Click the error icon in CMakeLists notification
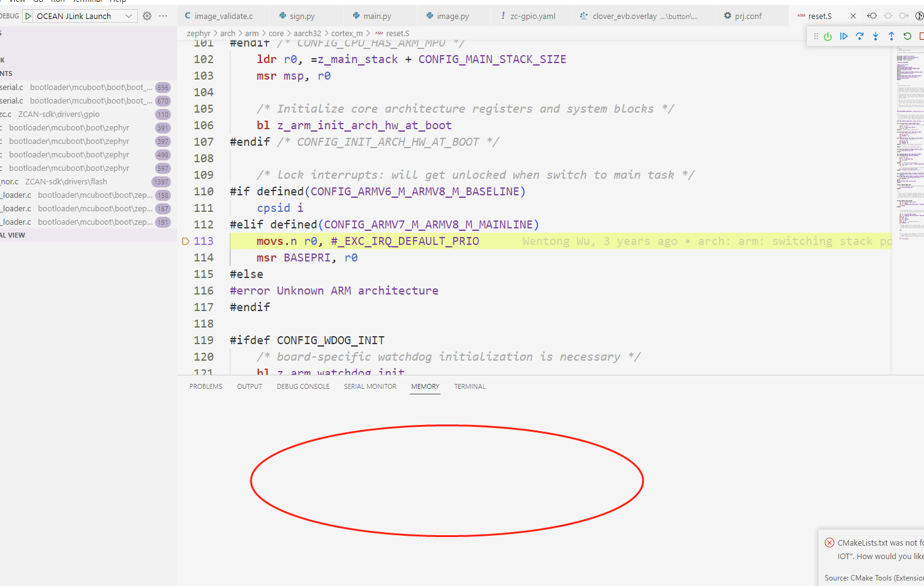The height and width of the screenshot is (586, 924). (830, 543)
